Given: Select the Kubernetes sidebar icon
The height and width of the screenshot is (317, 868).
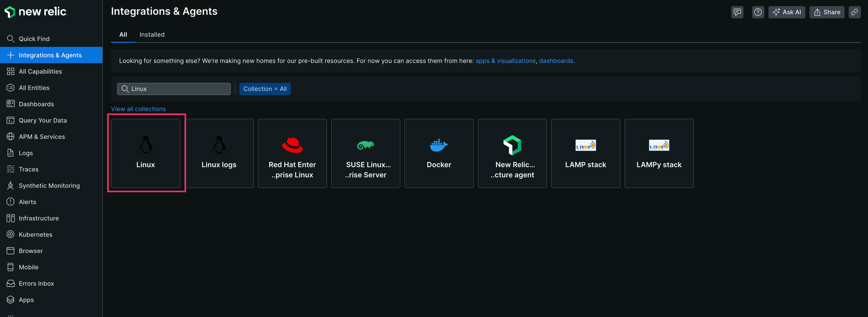Looking at the screenshot, I should tap(10, 234).
